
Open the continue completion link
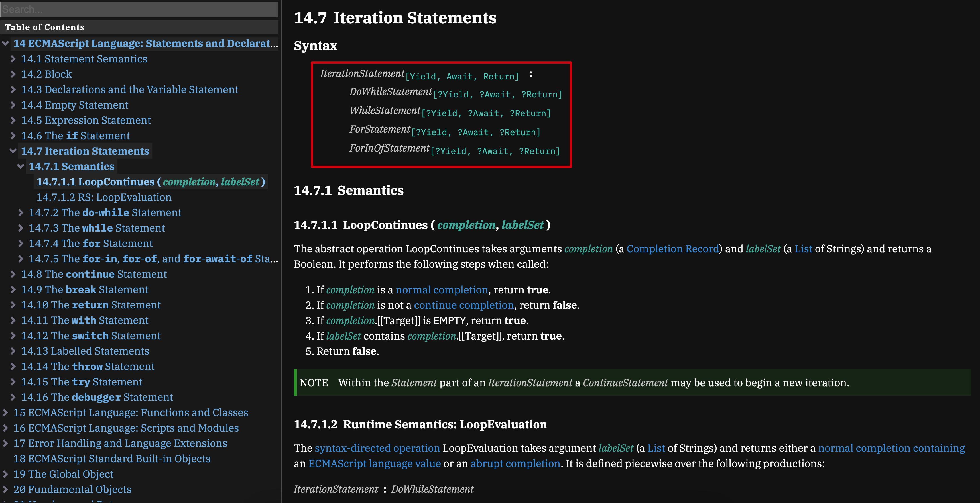(x=463, y=305)
